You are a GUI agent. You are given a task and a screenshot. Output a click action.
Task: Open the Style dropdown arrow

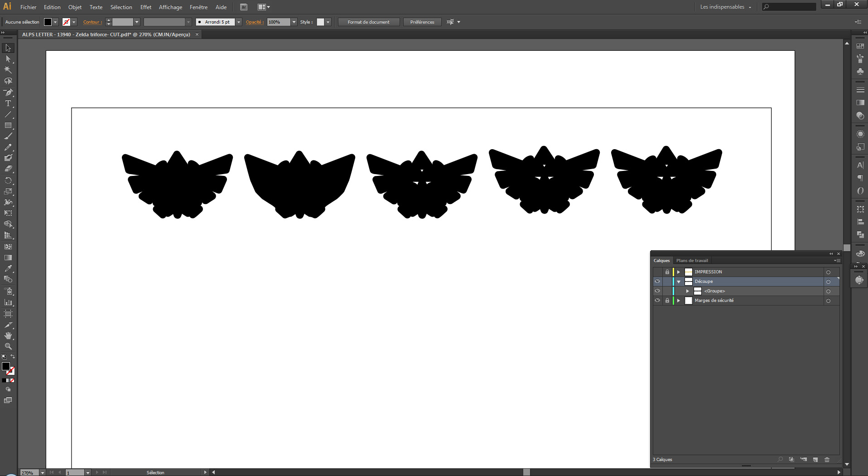[x=328, y=22]
